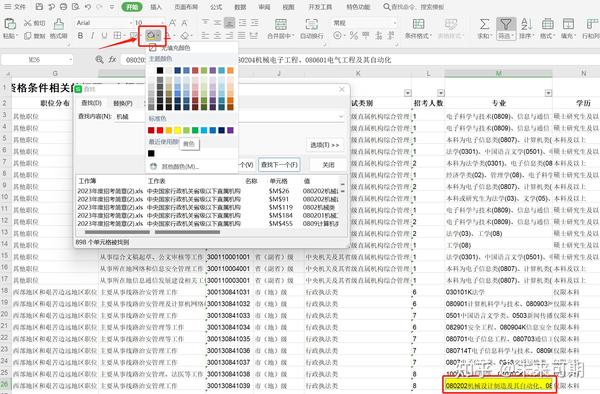Open the 替换(P) tab in Find dialog
600x394 pixels.
[122, 103]
